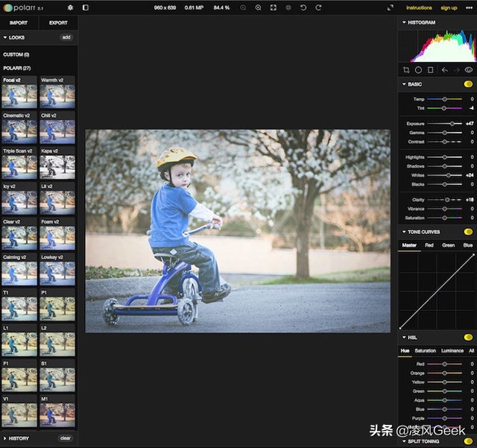The width and height of the screenshot is (477, 448).
Task: Click the 84.4 % zoom level readout
Action: 221,7
